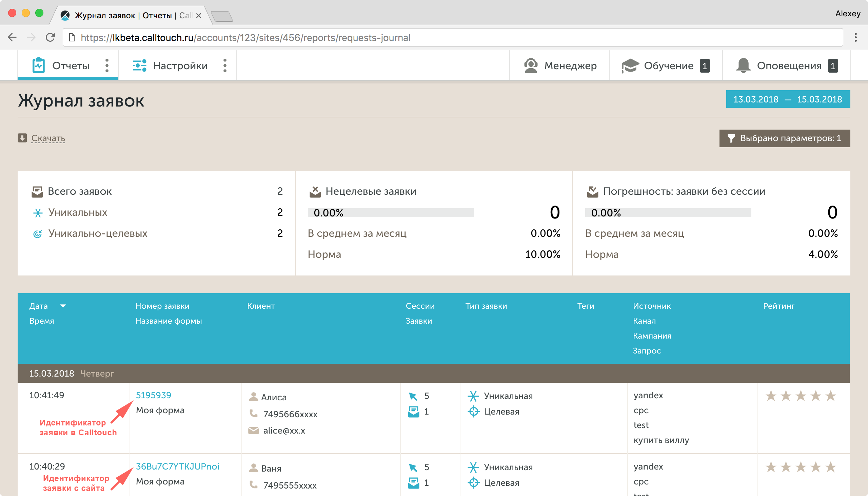Open the Настройки three-dot menu
Screen dimensions: 868x496
(225, 65)
